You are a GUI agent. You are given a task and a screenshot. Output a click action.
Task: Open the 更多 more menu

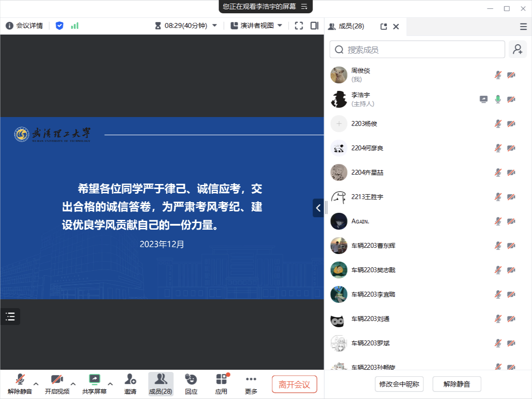coord(251,383)
